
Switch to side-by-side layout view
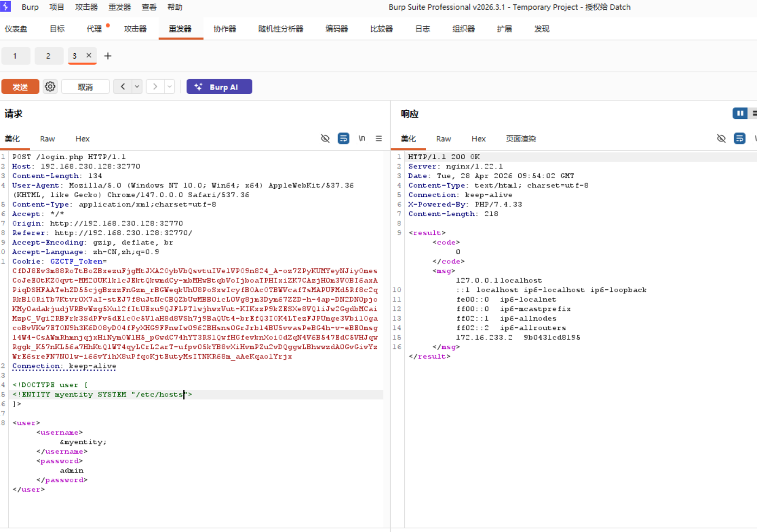[740, 113]
